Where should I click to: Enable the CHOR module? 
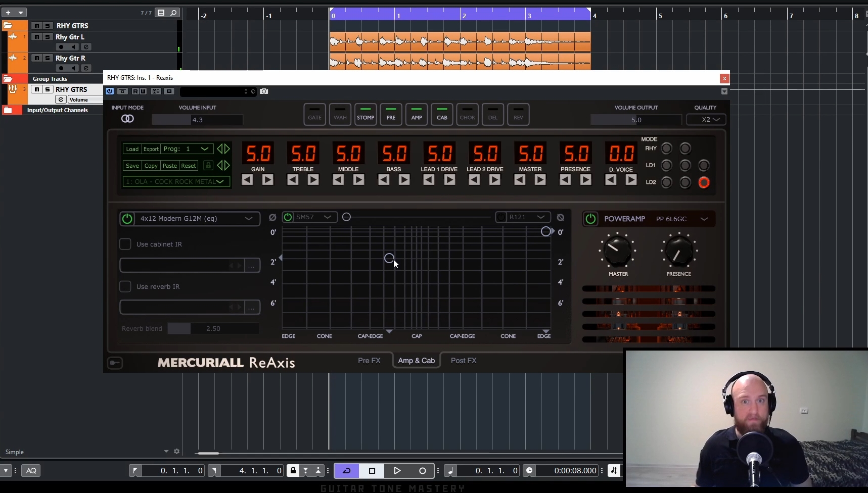pyautogui.click(x=467, y=114)
